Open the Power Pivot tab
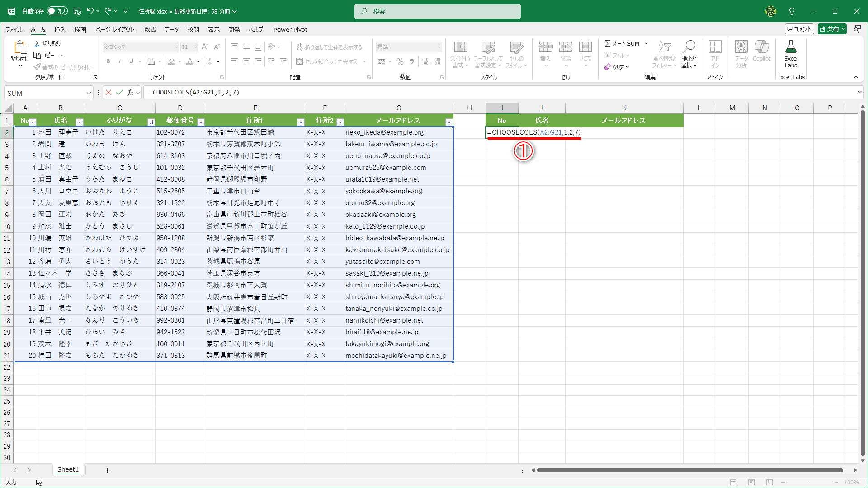 [x=290, y=29]
